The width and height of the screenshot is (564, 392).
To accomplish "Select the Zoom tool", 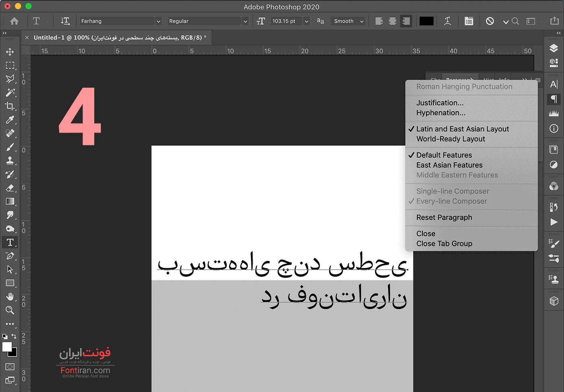I will (x=10, y=310).
